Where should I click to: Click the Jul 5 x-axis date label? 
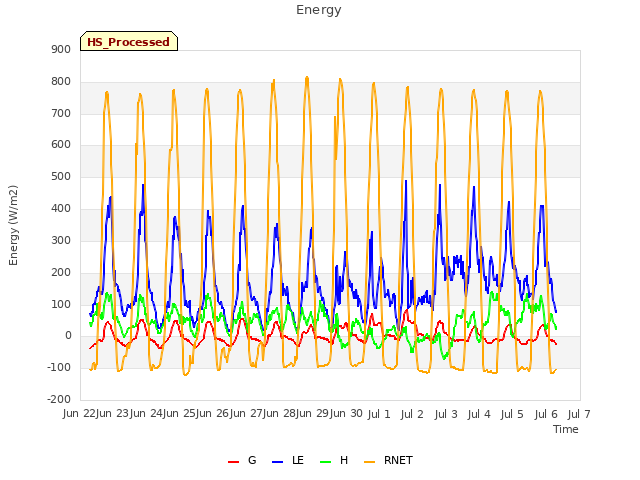[x=512, y=414]
